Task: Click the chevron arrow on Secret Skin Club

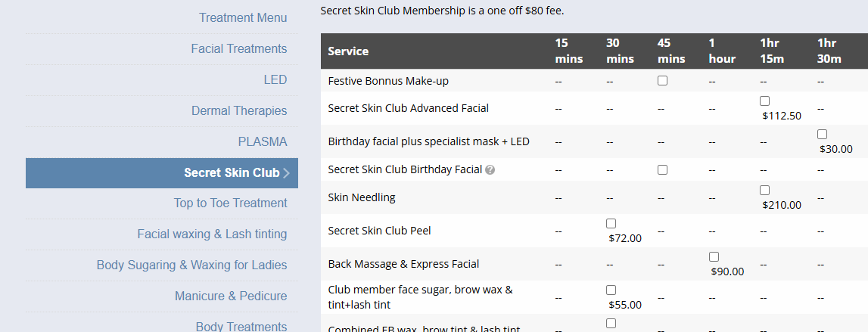Action: point(286,173)
